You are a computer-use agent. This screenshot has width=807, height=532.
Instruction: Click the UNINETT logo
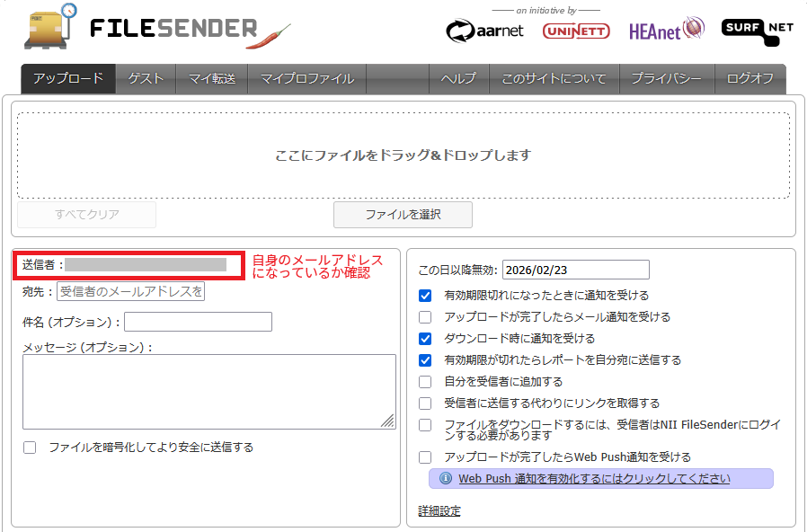click(x=576, y=31)
